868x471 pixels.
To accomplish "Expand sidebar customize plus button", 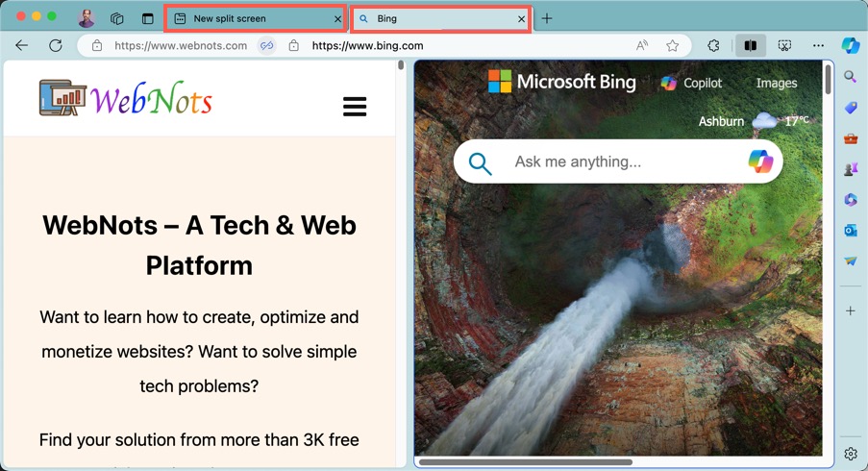I will (851, 311).
